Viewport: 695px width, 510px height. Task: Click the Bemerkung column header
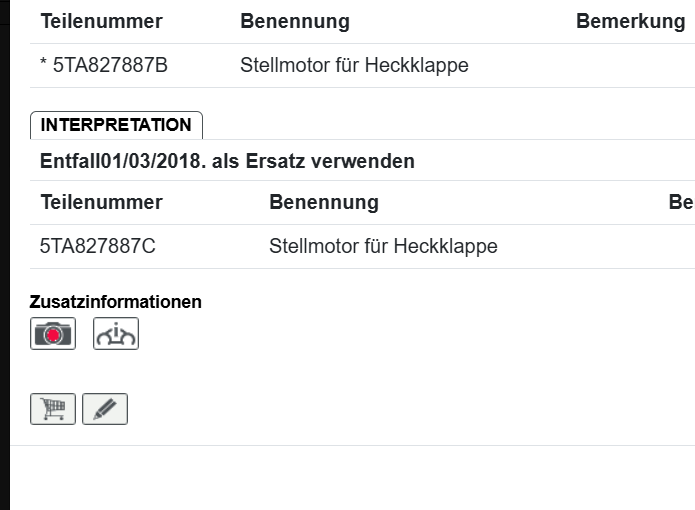(x=630, y=21)
